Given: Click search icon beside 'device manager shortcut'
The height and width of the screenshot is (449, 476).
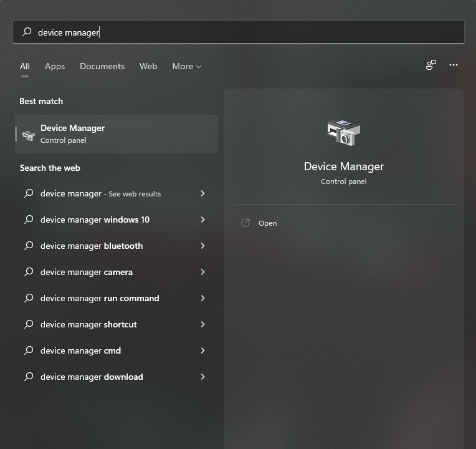Looking at the screenshot, I should (x=29, y=324).
